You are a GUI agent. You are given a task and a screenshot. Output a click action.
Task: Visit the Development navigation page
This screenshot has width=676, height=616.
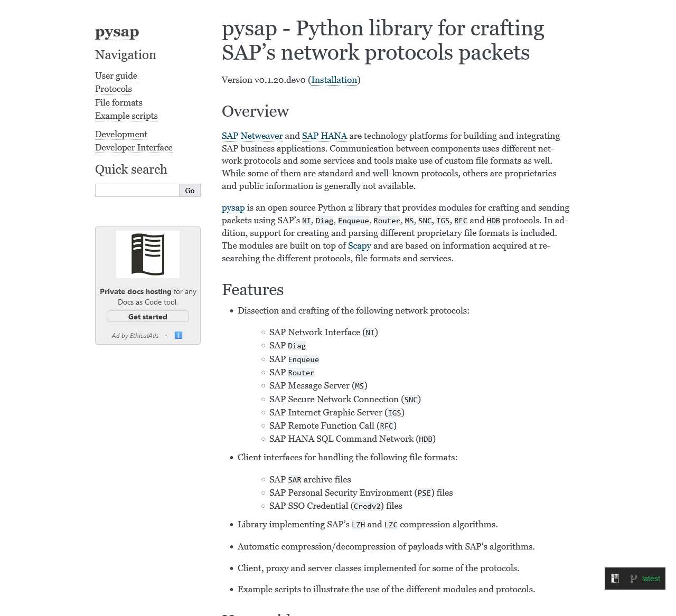tap(121, 134)
